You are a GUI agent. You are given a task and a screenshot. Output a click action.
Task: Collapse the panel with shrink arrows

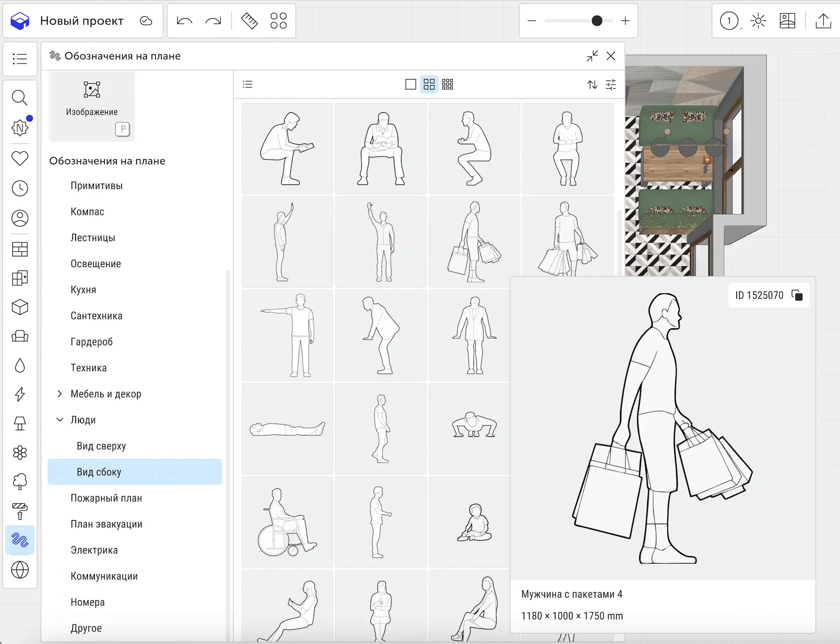click(592, 56)
